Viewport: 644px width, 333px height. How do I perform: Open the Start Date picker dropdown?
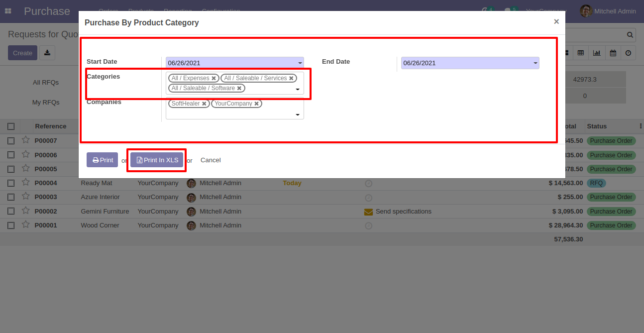[300, 63]
